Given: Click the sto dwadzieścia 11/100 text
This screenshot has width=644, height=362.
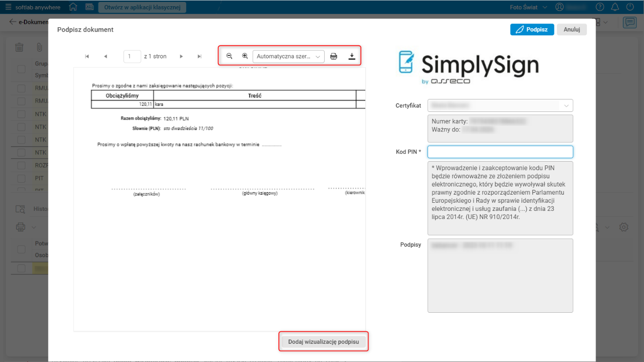Looking at the screenshot, I should pos(189,129).
